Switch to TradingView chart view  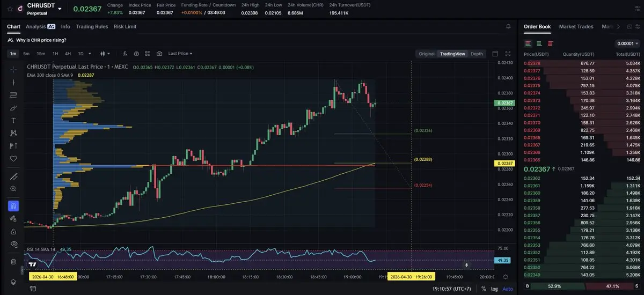[452, 54]
